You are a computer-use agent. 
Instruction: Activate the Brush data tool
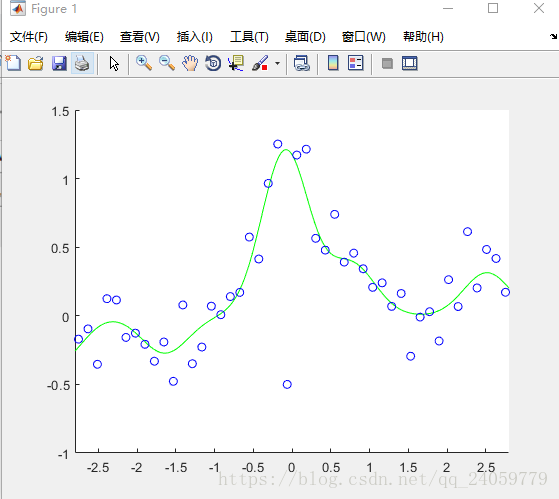point(260,63)
